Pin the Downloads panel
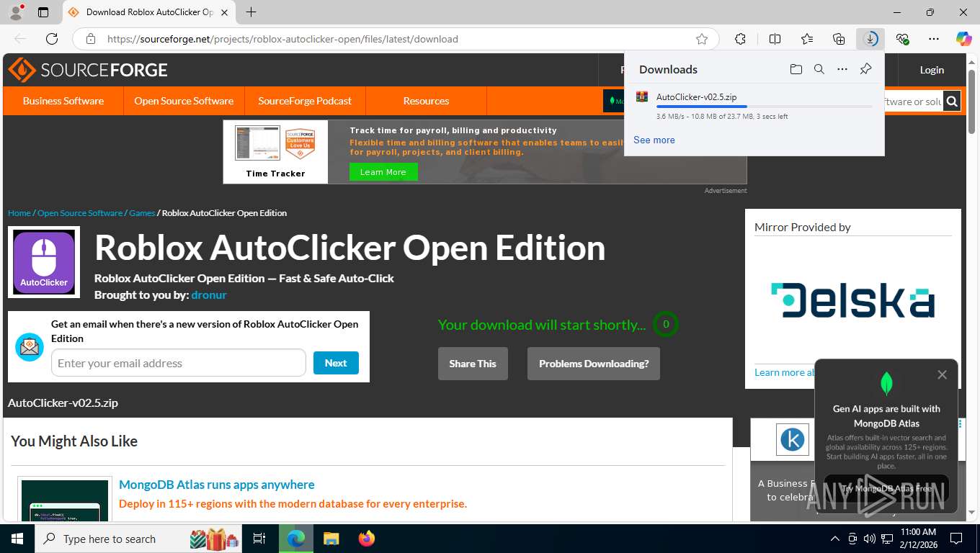This screenshot has width=980, height=553. (x=865, y=69)
